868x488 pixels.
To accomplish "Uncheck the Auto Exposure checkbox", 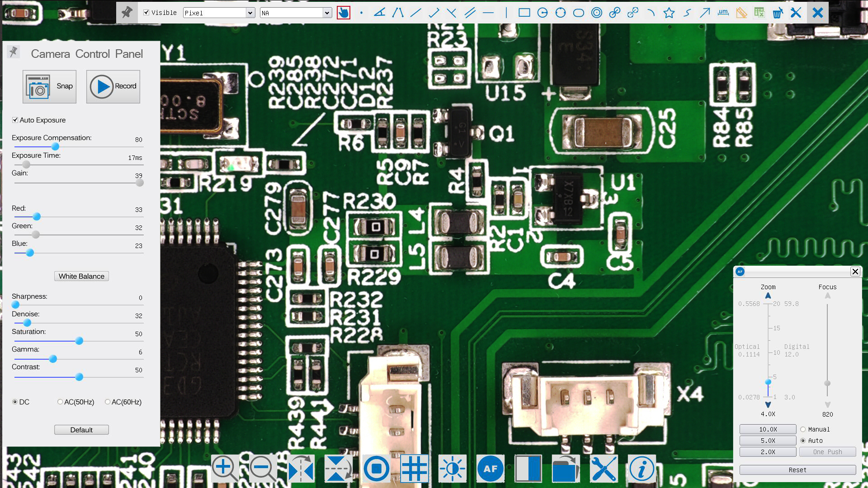I will 15,120.
